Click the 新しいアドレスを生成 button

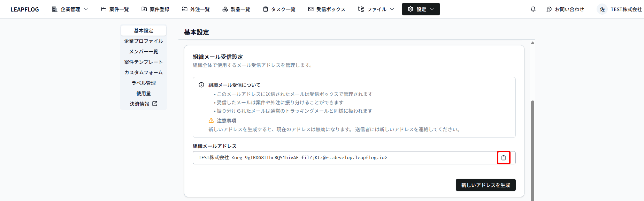click(x=485, y=185)
